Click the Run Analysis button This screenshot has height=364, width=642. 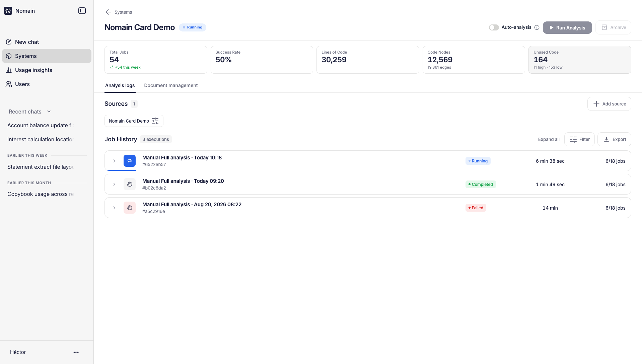pyautogui.click(x=567, y=27)
